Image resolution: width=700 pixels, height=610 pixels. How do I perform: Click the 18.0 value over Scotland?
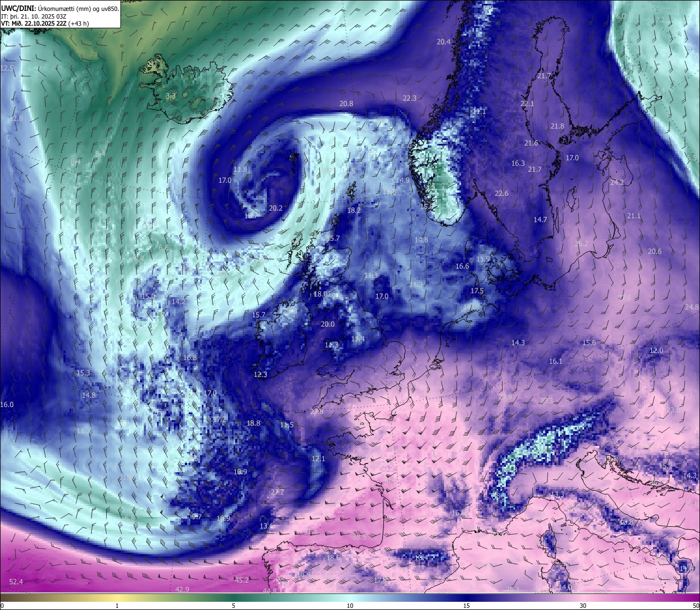(320, 294)
